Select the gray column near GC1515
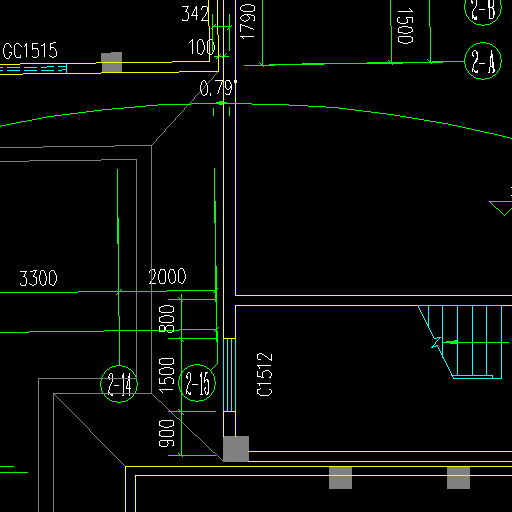512x512 pixels. coord(112,62)
